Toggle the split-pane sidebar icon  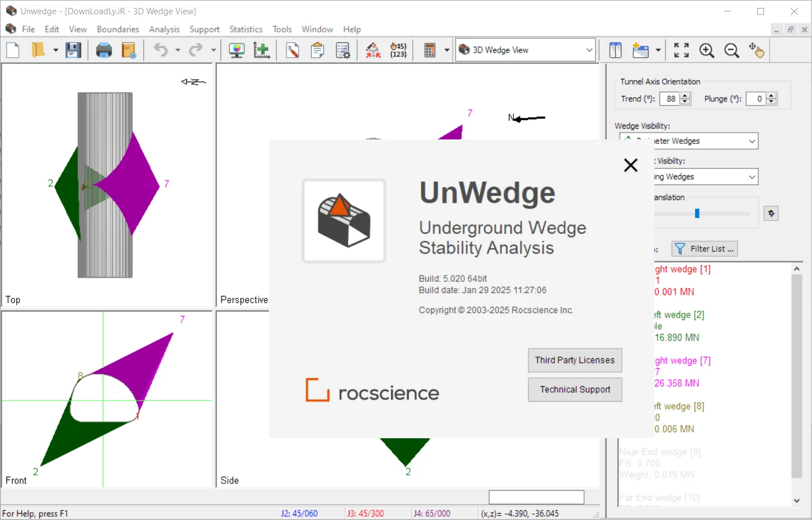616,50
